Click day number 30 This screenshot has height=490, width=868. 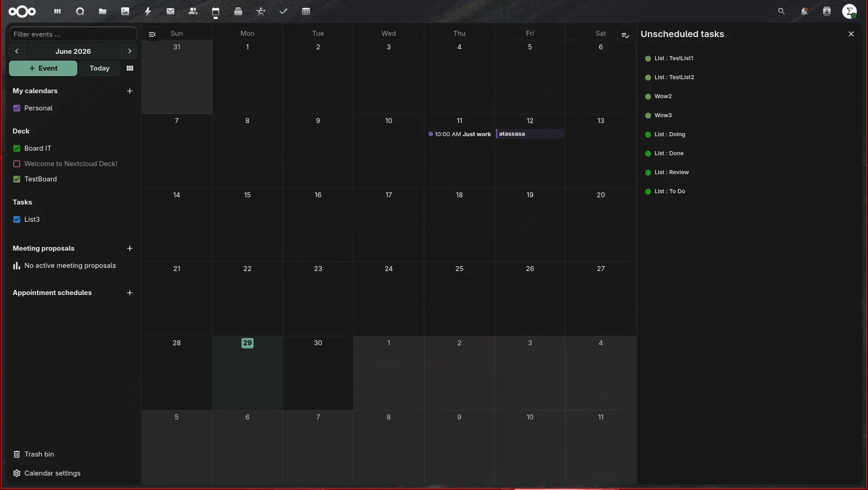tap(318, 343)
